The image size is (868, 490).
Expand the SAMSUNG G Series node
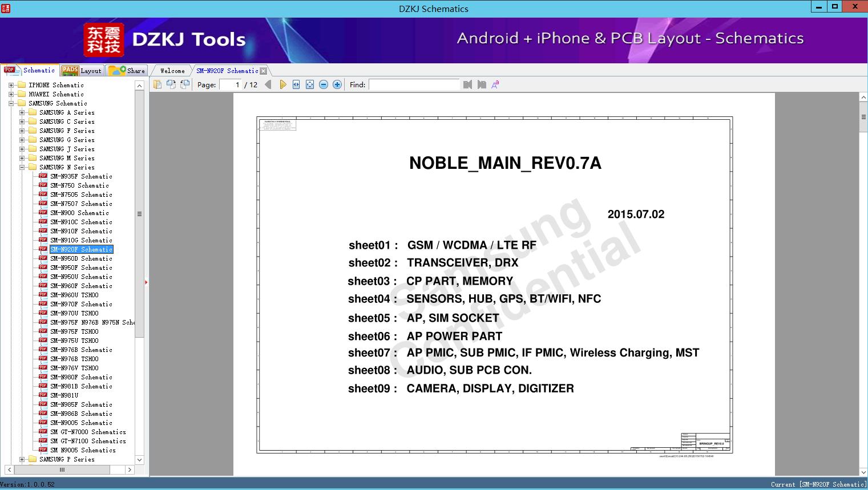(x=22, y=140)
